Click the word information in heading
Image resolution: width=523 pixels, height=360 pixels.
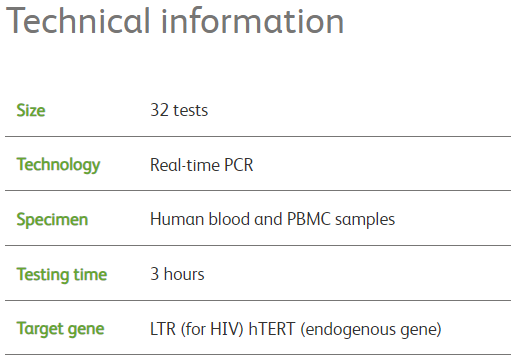[x=252, y=21]
